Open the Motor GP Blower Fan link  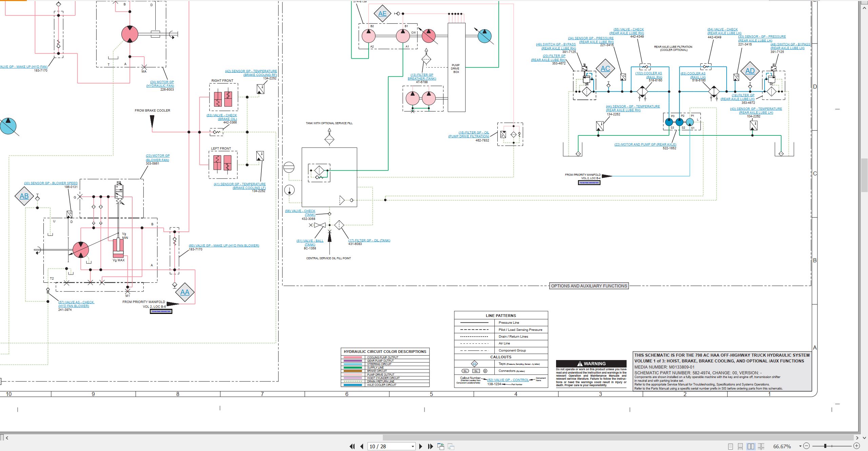(157, 158)
